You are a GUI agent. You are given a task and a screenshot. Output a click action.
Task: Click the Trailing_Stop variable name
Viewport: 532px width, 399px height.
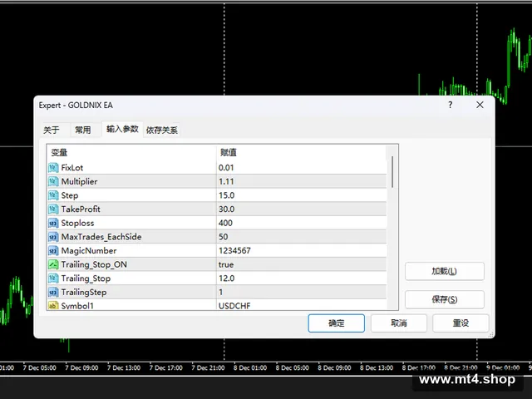click(x=86, y=278)
